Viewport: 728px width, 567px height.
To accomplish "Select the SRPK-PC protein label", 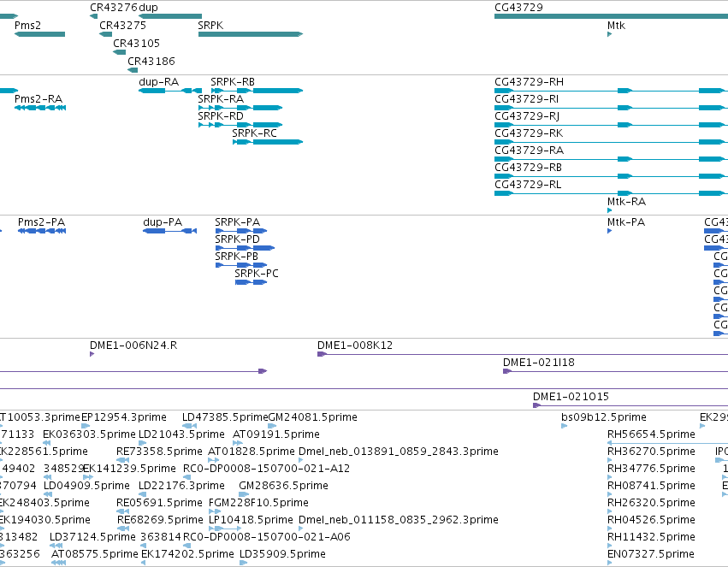I will 257,274.
